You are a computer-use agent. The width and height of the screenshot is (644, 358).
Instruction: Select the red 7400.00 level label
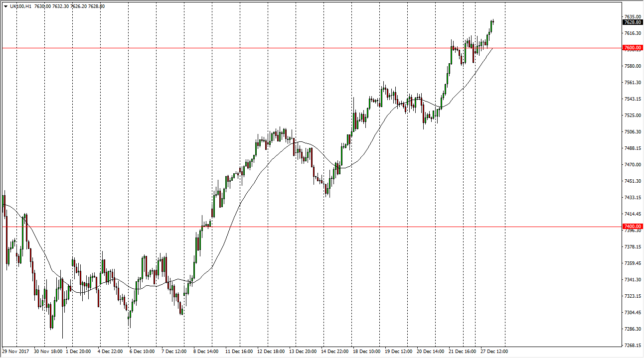click(632, 227)
